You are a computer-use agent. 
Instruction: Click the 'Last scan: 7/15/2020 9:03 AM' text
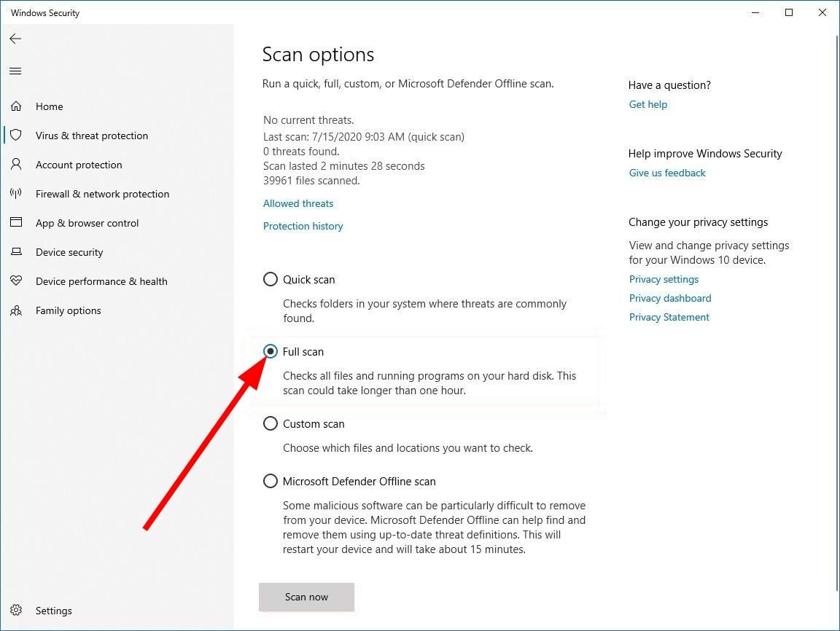pyautogui.click(x=333, y=136)
